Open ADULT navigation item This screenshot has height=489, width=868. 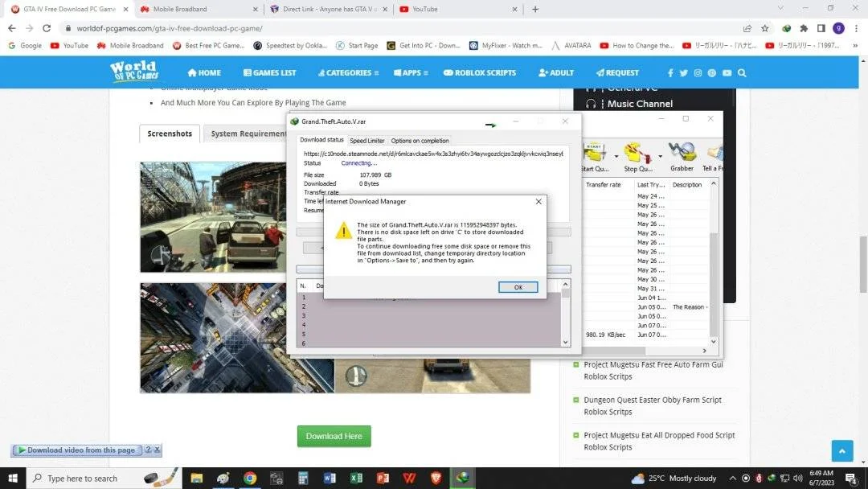(556, 72)
